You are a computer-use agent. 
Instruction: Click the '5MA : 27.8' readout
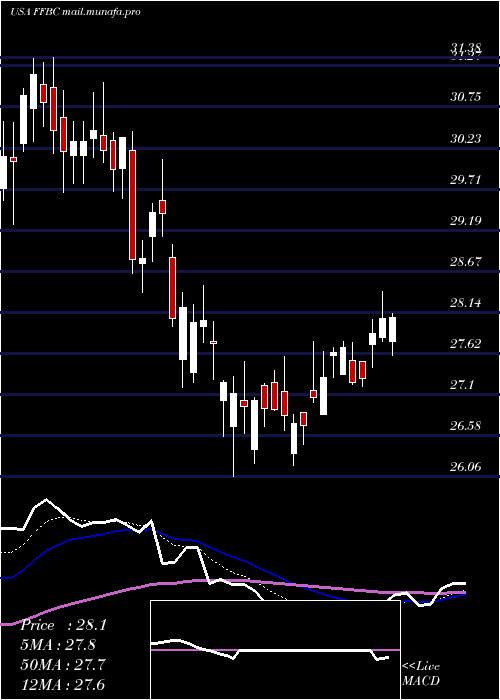coord(58,645)
